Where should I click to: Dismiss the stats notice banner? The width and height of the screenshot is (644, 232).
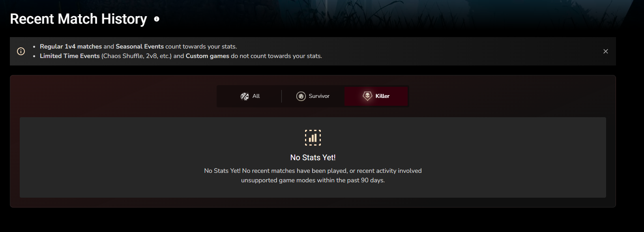point(606,51)
